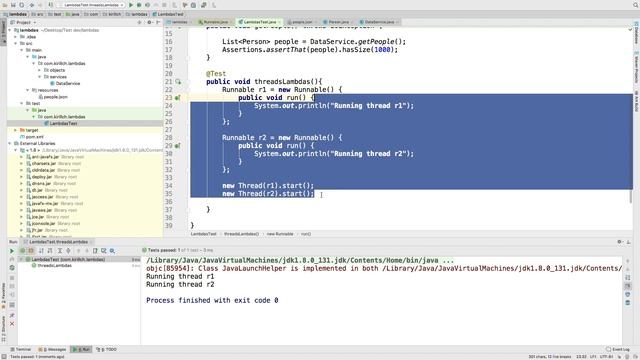640x360 pixels.
Task: Sort test results alphabetically
Action: point(41,251)
